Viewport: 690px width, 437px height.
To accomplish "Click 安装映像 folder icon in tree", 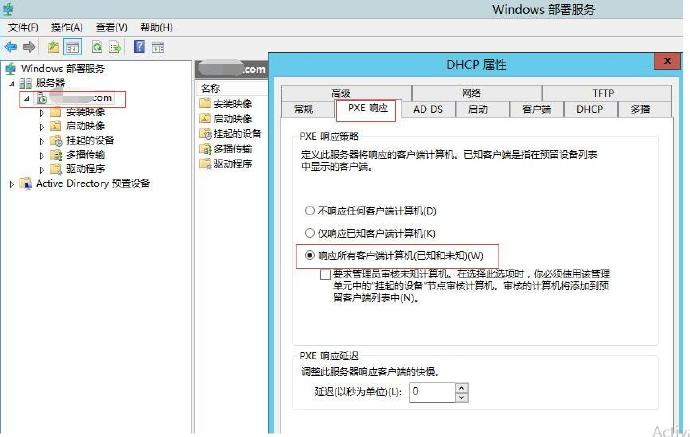I will click(x=55, y=112).
